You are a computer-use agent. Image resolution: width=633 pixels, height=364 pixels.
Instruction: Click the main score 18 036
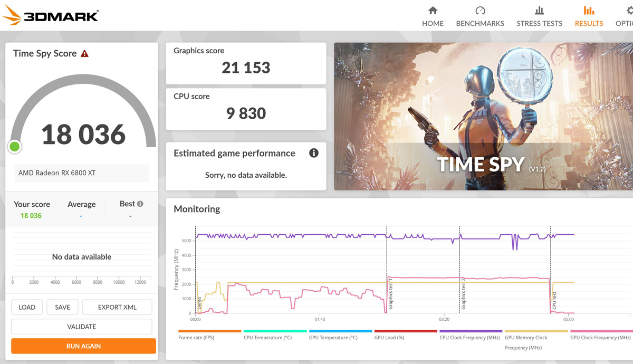point(83,135)
